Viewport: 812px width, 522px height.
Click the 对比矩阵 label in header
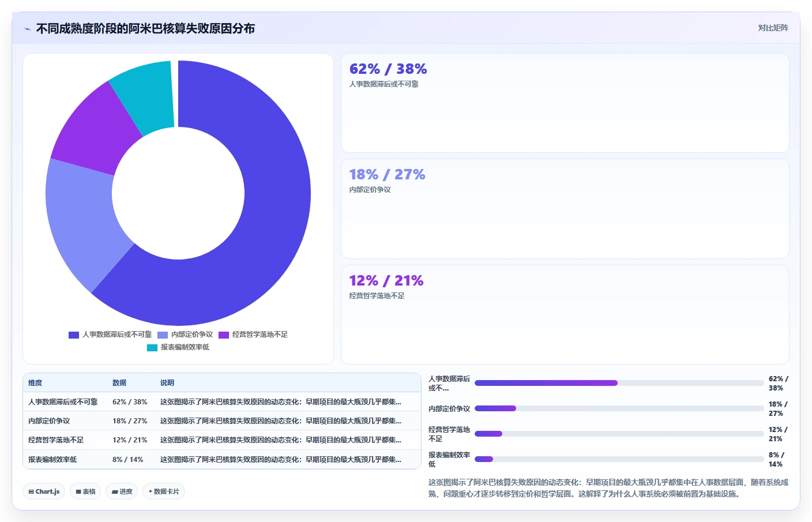click(x=773, y=28)
